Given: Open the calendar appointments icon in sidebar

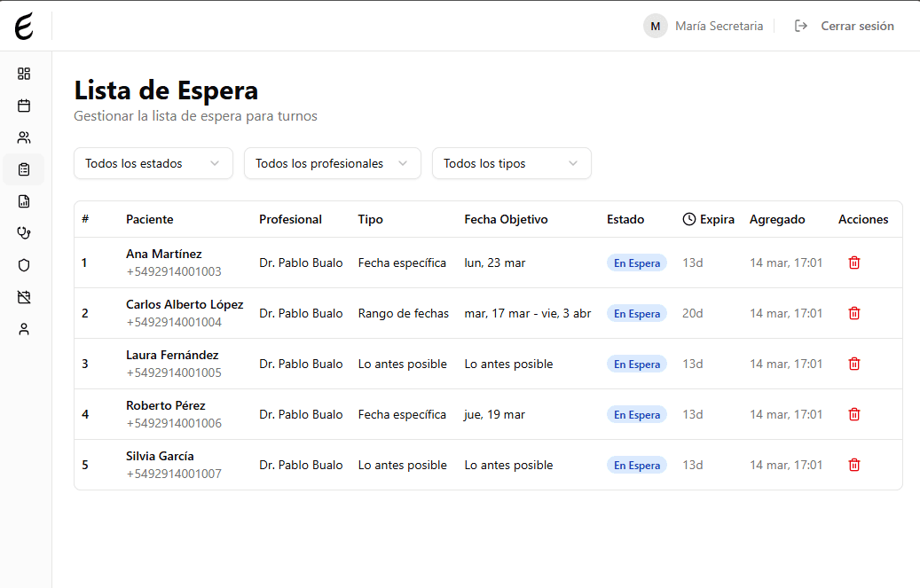Looking at the screenshot, I should point(24,106).
